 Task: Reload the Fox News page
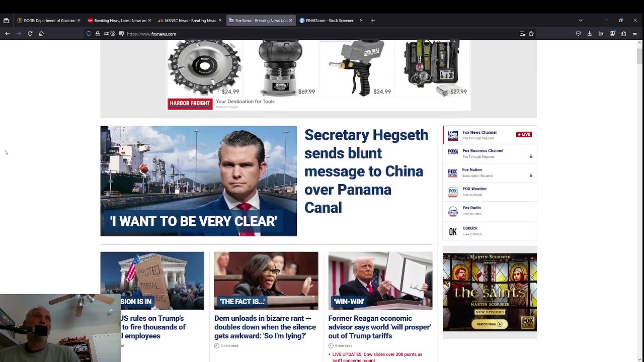click(30, 34)
